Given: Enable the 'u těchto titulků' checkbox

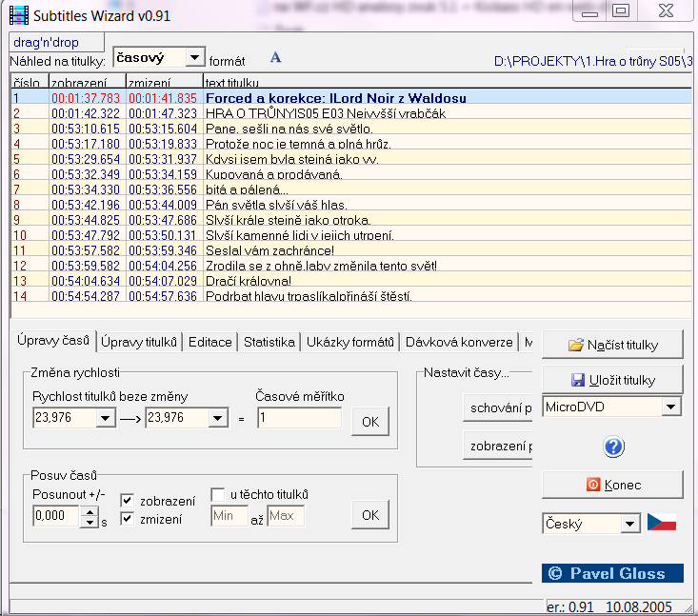Looking at the screenshot, I should pos(218,494).
